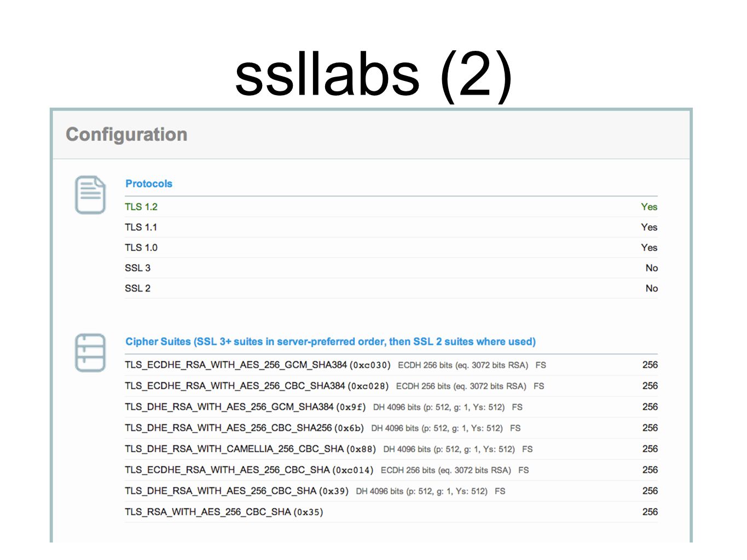Select the CAMELLIA_256_CBC_SHA cipher row
Screen dimensions: 747x560
[391, 449]
